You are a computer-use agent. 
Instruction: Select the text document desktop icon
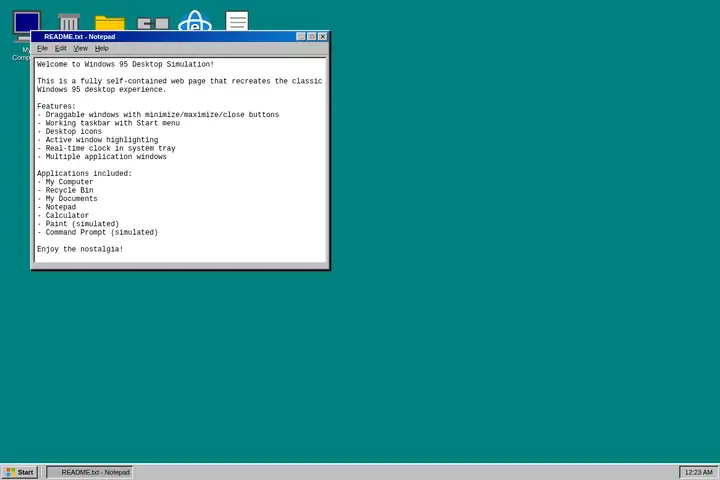[237, 21]
